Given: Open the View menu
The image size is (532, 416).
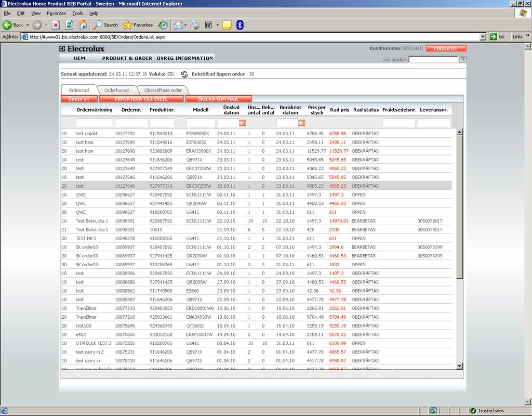Looking at the screenshot, I should pos(36,14).
